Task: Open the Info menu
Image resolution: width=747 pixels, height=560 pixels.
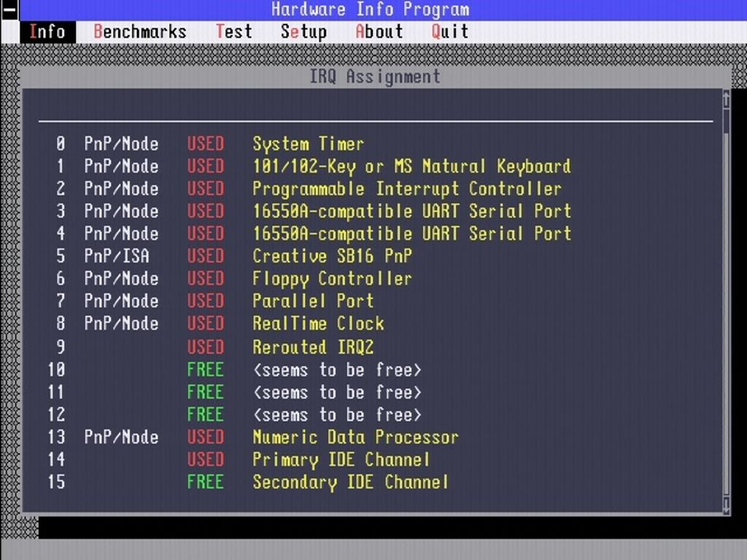Action: (47, 32)
